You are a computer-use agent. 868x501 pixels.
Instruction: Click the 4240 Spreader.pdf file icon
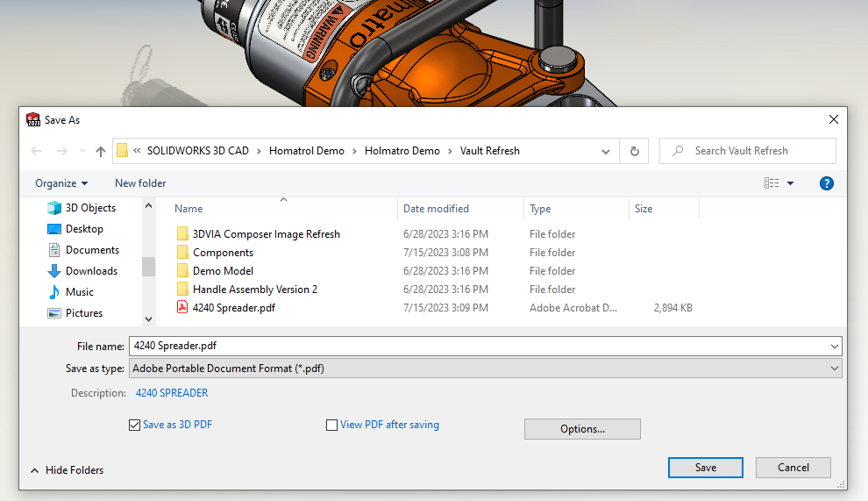182,308
